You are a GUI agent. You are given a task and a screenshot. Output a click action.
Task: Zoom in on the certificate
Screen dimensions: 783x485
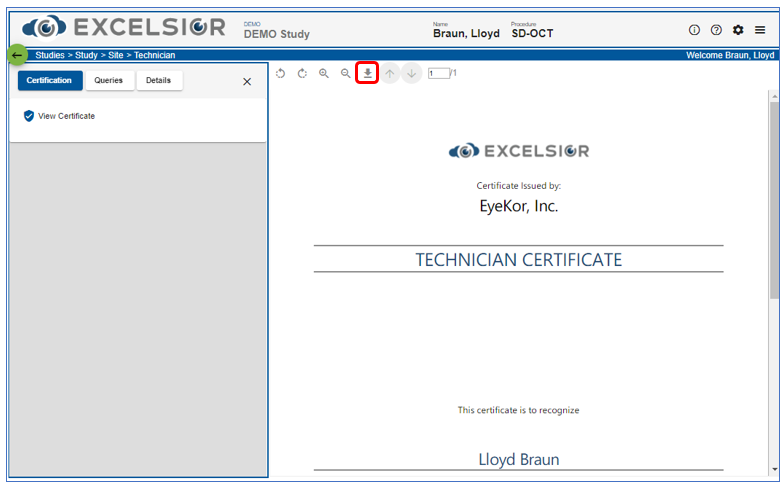(x=324, y=73)
